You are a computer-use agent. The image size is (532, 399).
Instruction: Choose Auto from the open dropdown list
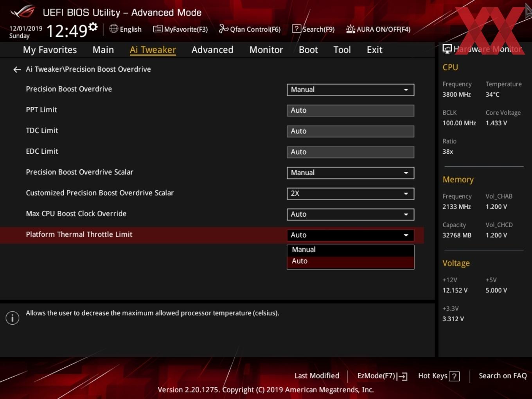coord(350,261)
